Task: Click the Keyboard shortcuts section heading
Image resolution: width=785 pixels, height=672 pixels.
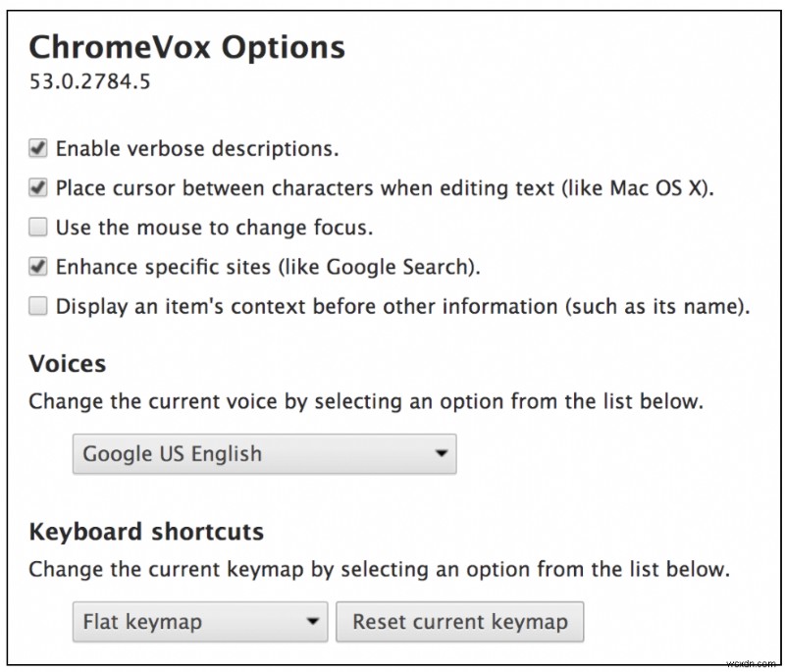Action: click(146, 532)
